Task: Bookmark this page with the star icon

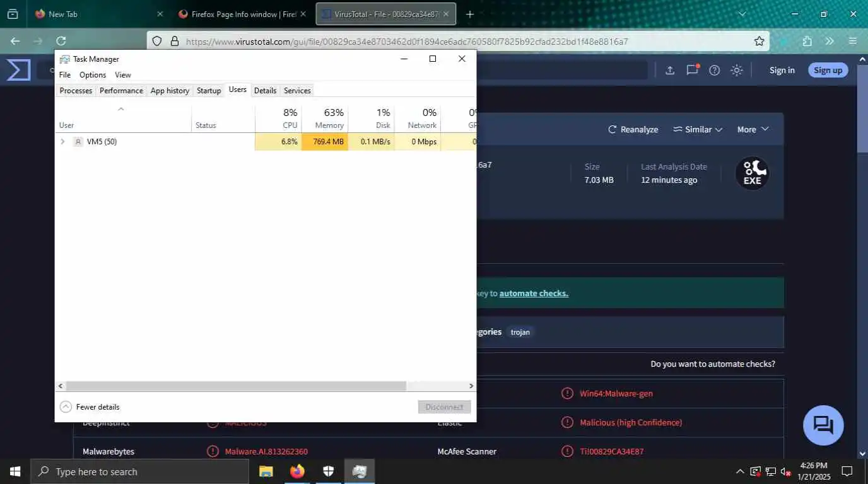Action: coord(759,41)
